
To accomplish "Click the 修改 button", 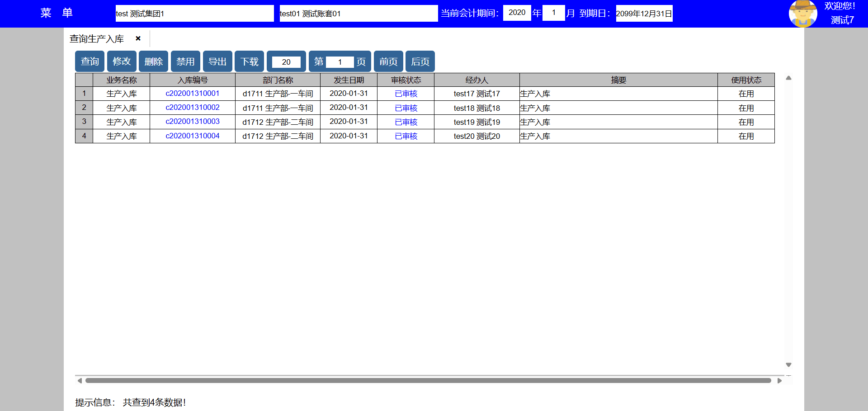I will click(x=122, y=61).
